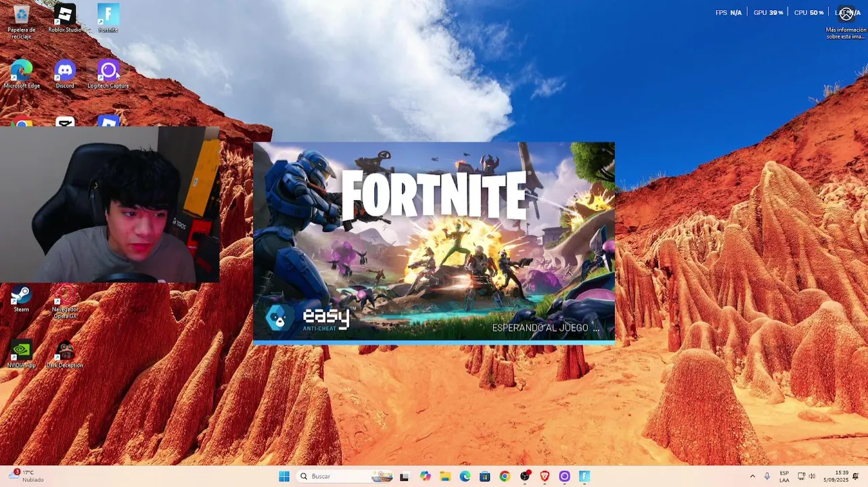Launch Navegador Opera GX from the desktop
868x487 pixels.
coord(65,302)
